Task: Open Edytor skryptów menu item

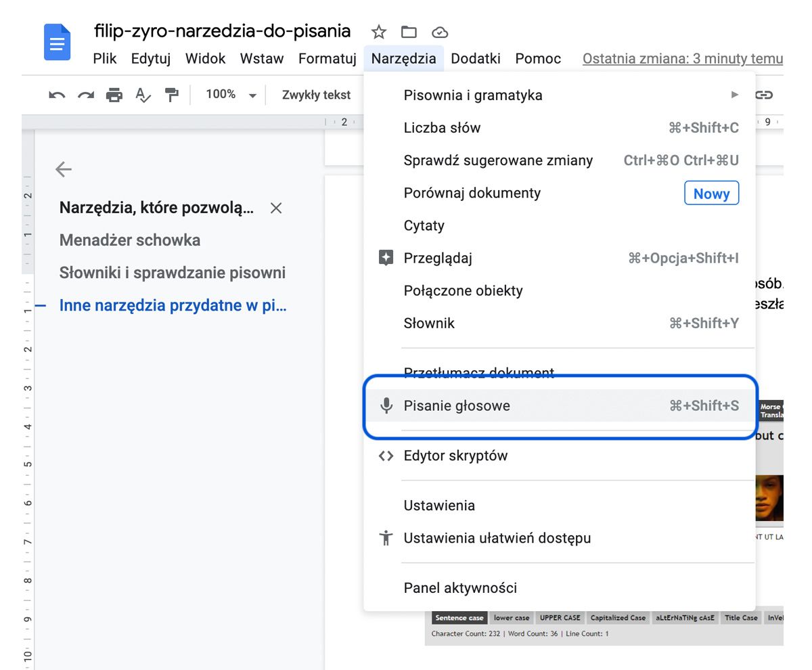Action: [x=455, y=456]
